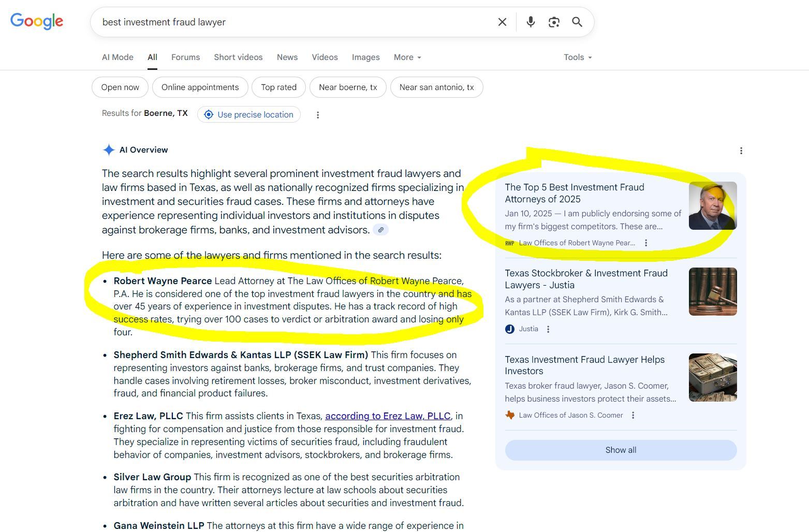
Task: Click inside the search input field
Action: tap(290, 22)
